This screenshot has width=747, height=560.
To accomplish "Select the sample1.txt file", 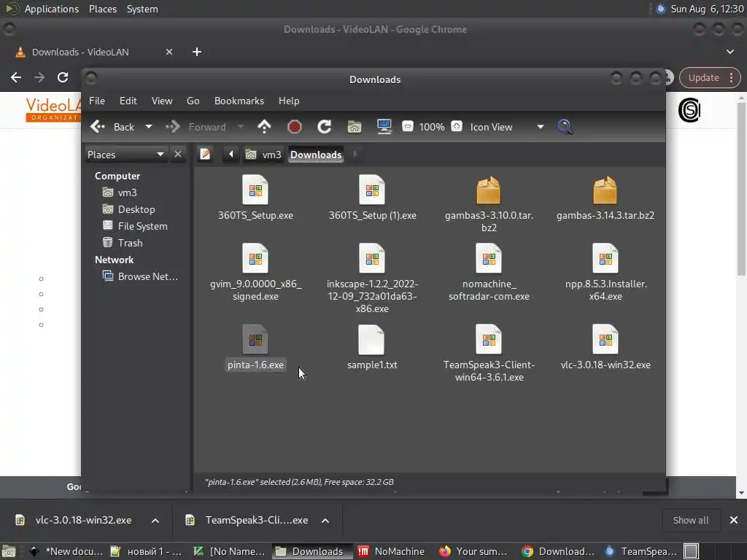I will 372,348.
